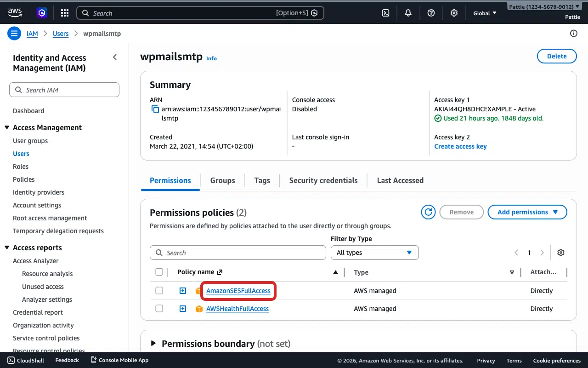Switch to the Permissions tab
Viewport: 588px width, 368px height.
[x=170, y=180]
